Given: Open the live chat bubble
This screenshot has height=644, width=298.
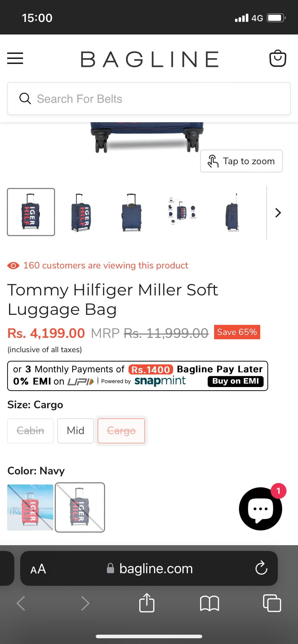Looking at the screenshot, I should coord(261,509).
